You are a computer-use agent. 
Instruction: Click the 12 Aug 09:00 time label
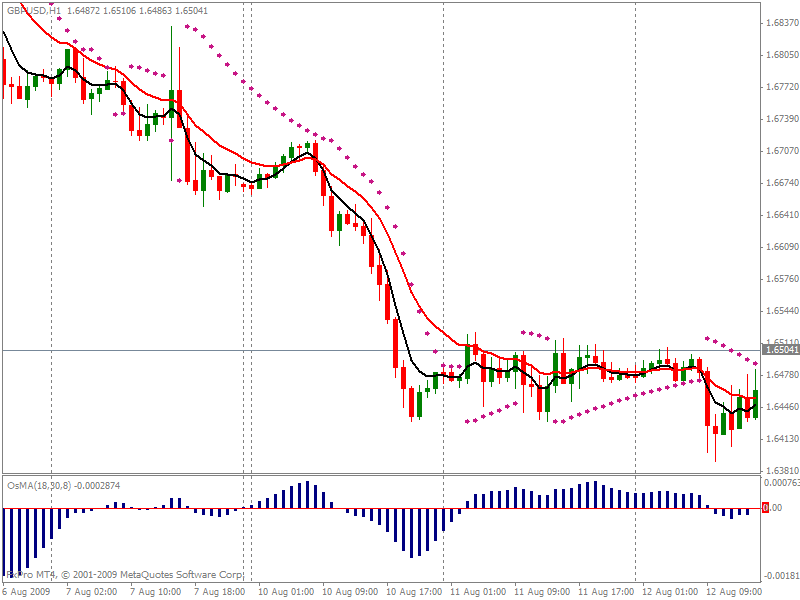tap(733, 592)
